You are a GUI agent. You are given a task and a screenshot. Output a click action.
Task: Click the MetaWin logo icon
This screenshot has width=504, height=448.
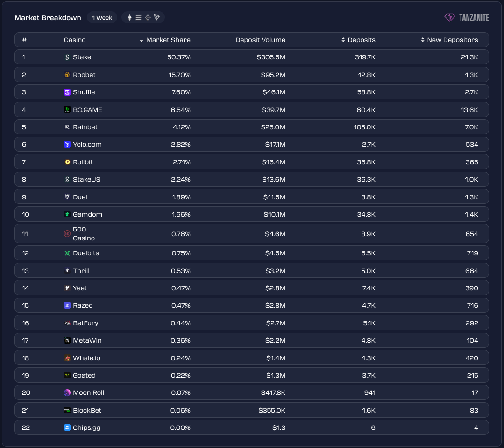coord(67,340)
